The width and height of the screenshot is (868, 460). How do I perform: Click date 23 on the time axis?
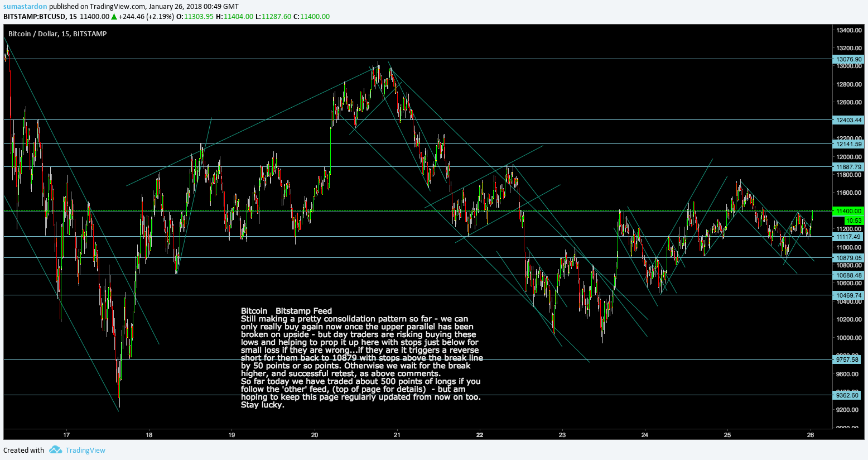pos(562,434)
